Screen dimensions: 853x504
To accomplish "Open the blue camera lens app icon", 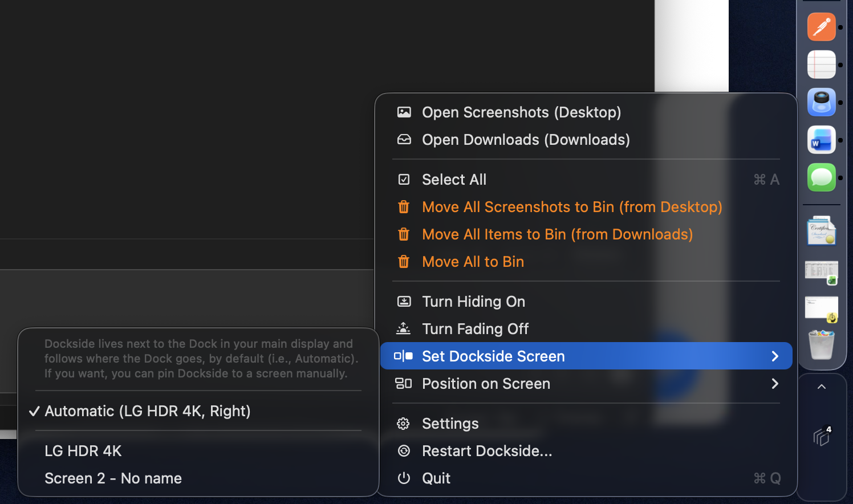I will (x=821, y=102).
